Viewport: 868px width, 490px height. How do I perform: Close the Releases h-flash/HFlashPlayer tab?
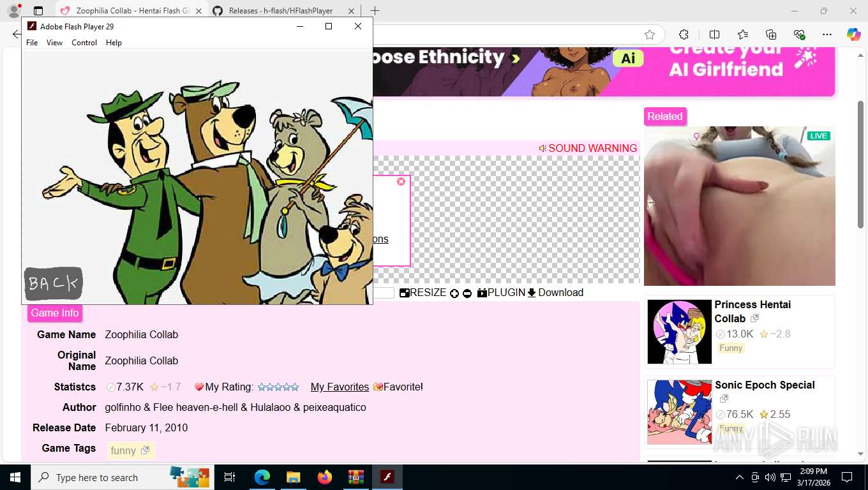coord(352,11)
